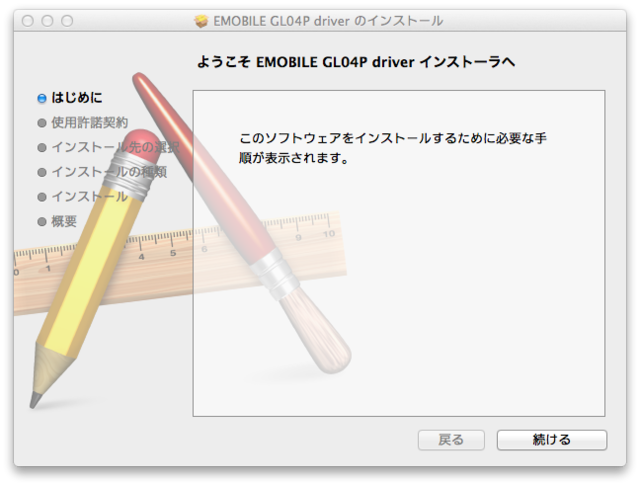Screen dimensions: 640x486
Task: Click the gray bullet beside 使用許諾契約
Action: coord(42,123)
